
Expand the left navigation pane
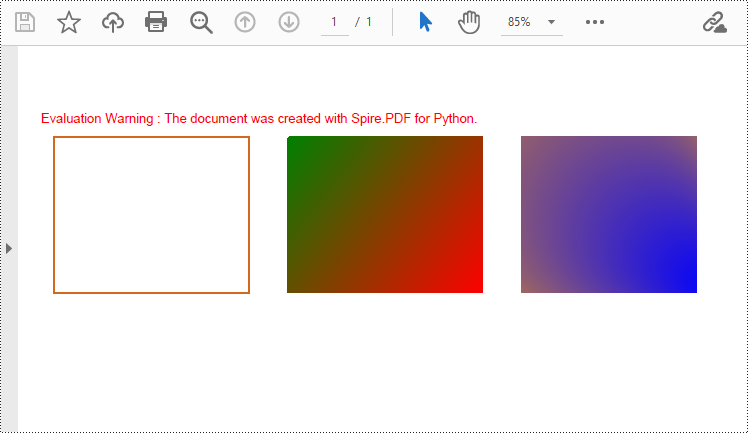pos(9,248)
